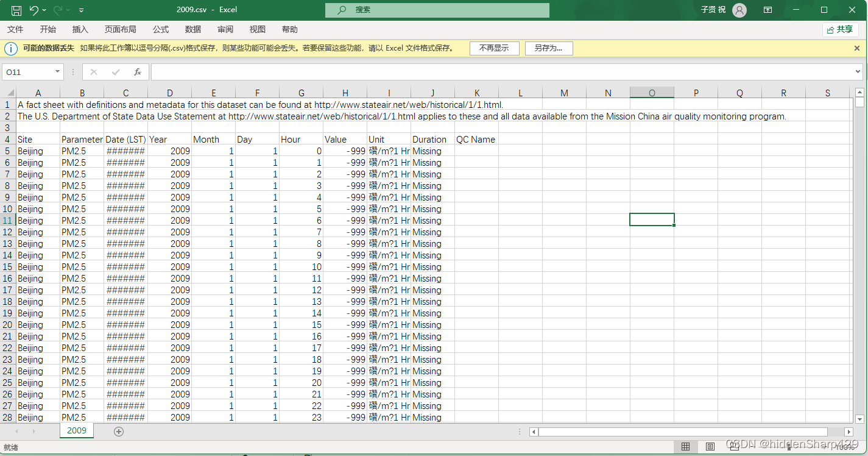Image resolution: width=868 pixels, height=456 pixels.
Task: Click the Name Box showing O11
Action: click(x=28, y=72)
